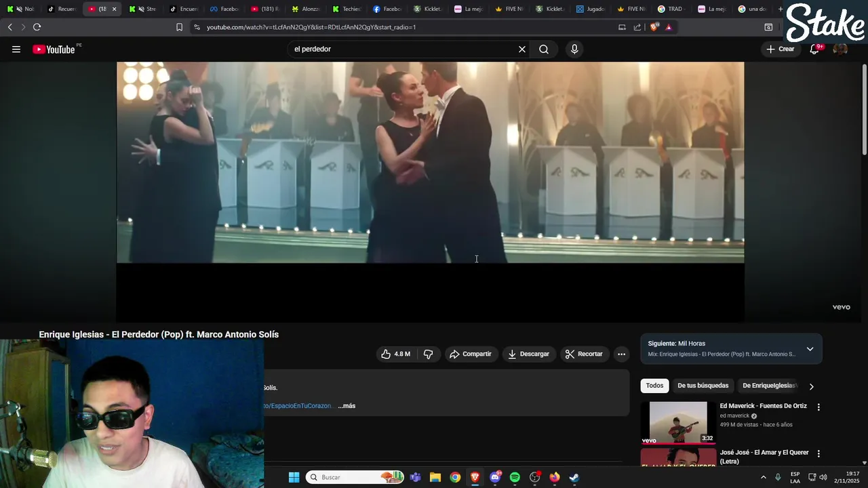Open Discord from the taskbar
The width and height of the screenshot is (868, 488).
(495, 477)
